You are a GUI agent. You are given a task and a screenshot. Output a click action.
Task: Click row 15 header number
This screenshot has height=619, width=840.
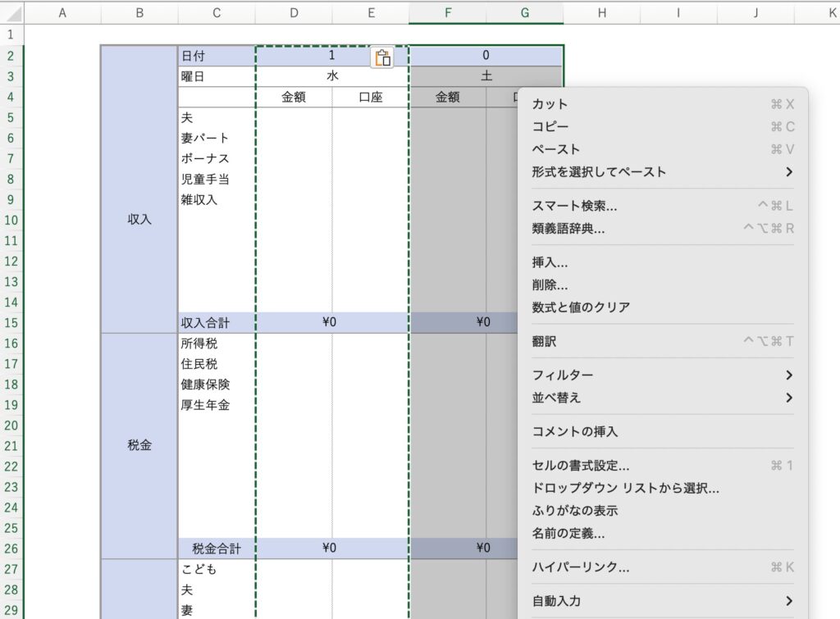coord(11,323)
